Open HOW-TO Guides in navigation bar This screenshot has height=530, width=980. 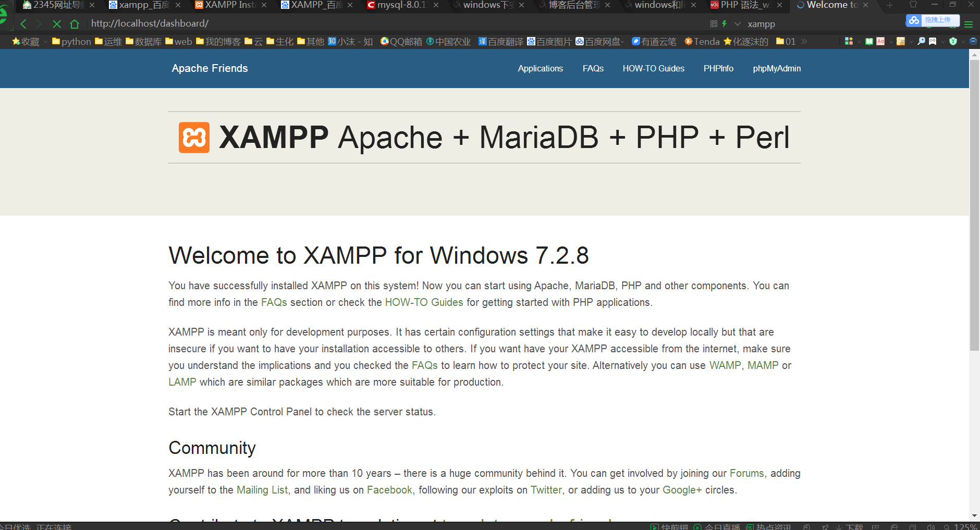653,68
